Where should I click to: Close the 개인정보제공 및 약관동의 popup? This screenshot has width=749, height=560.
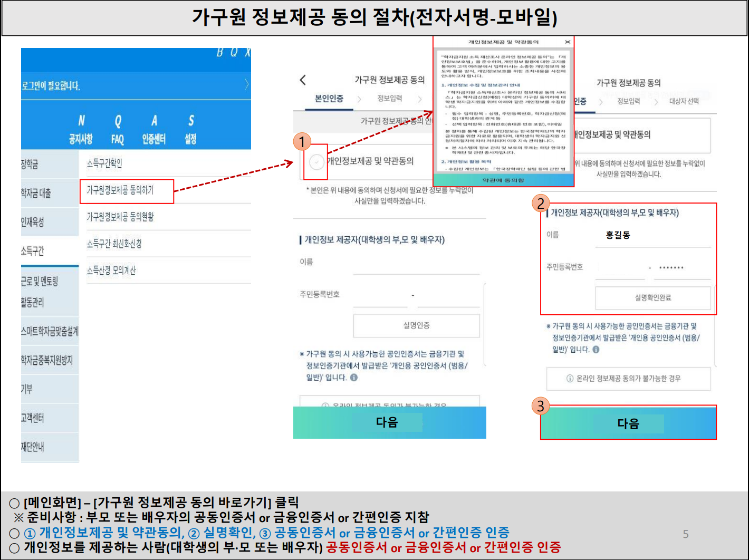click(x=568, y=42)
